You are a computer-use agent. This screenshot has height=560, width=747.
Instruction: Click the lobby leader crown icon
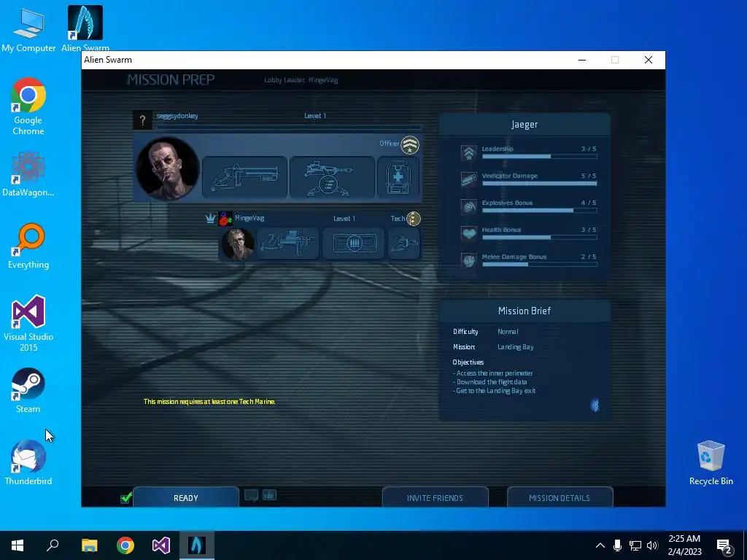(x=210, y=219)
